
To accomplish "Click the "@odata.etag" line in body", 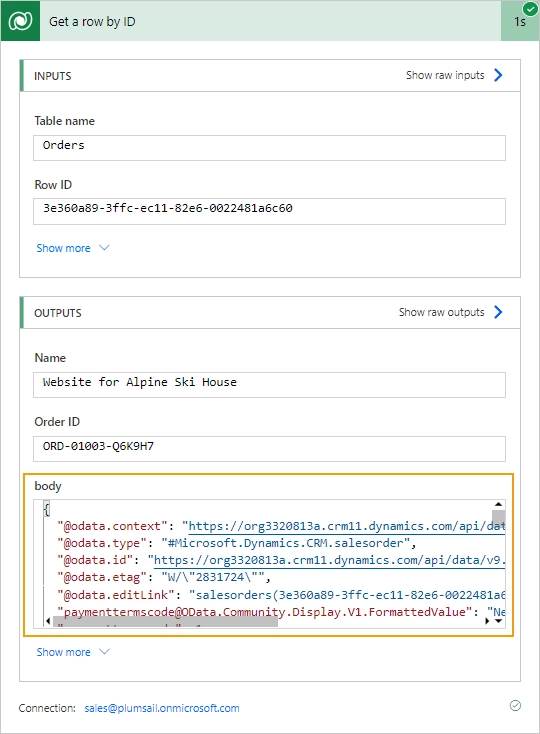I will 164,577.
